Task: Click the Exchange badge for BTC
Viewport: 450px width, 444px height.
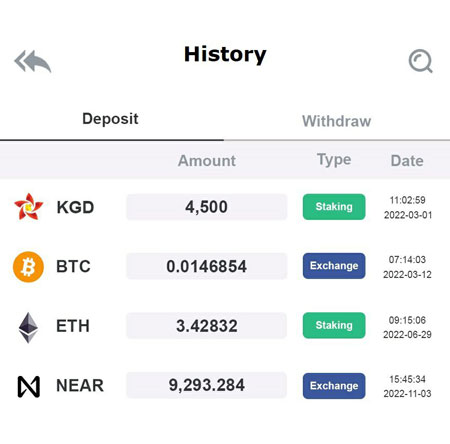Action: 334,266
